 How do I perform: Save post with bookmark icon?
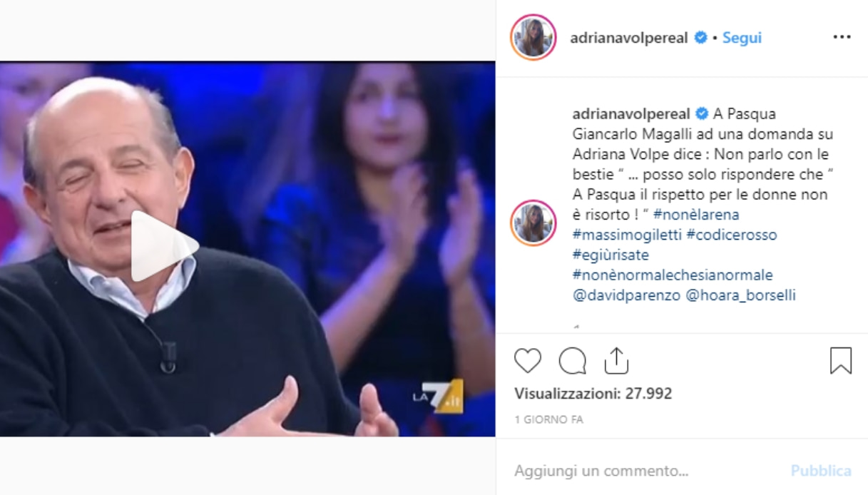coord(841,361)
